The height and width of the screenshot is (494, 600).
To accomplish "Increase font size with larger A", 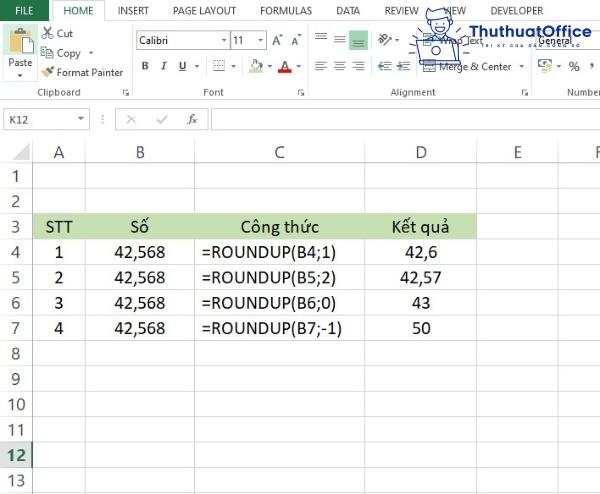I will (277, 40).
